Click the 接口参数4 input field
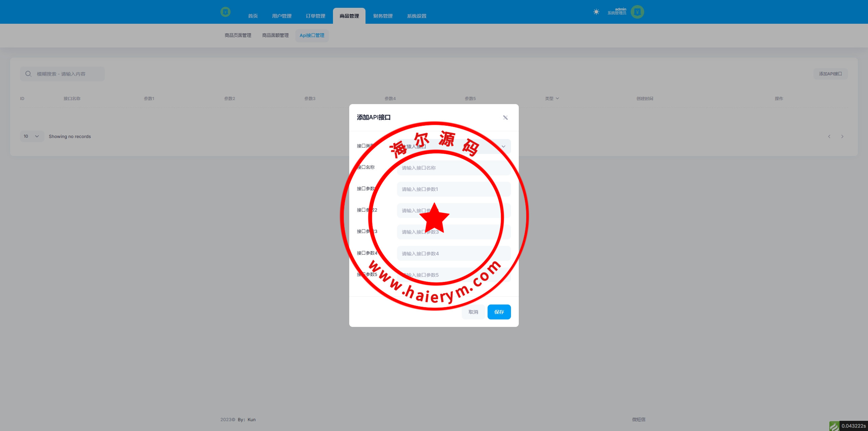Viewport: 868px width, 431px height. [x=454, y=254]
